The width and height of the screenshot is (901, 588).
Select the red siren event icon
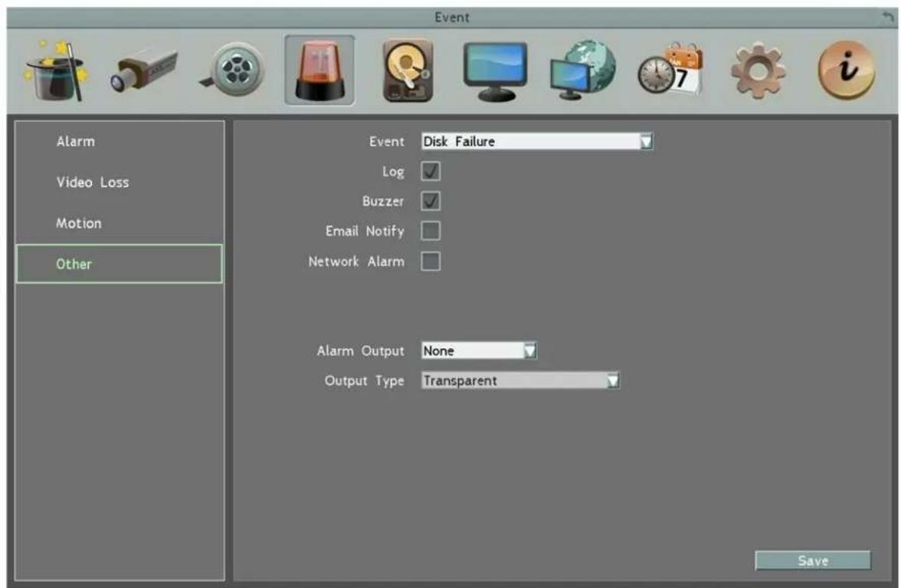319,70
